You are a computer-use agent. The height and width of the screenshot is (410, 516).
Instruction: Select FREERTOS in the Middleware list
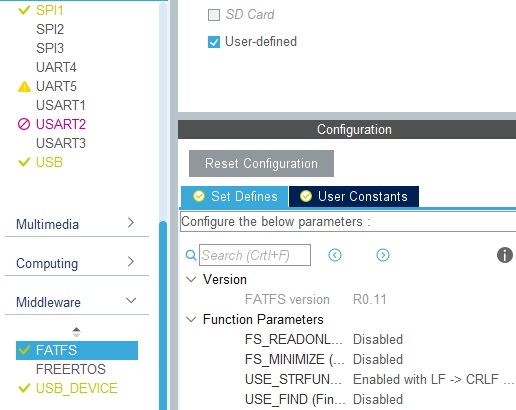71,369
